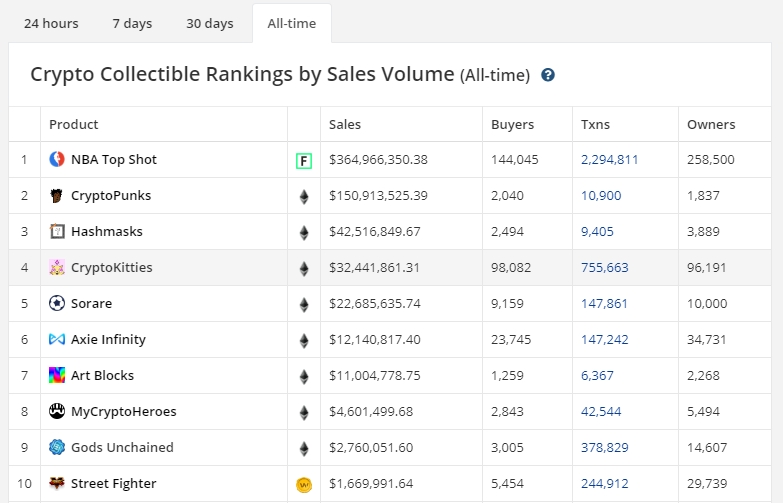
Task: Open Hashmasks product link
Action: (x=107, y=231)
